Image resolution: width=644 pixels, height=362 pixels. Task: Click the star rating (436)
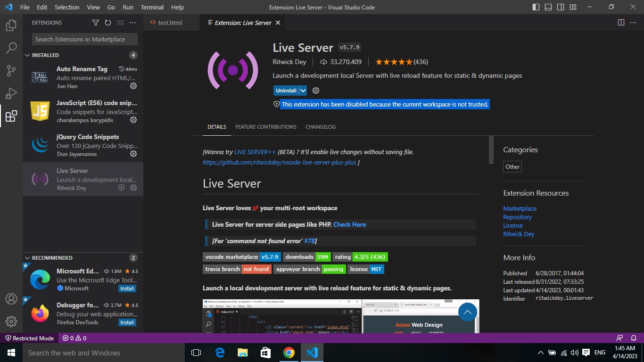click(402, 62)
